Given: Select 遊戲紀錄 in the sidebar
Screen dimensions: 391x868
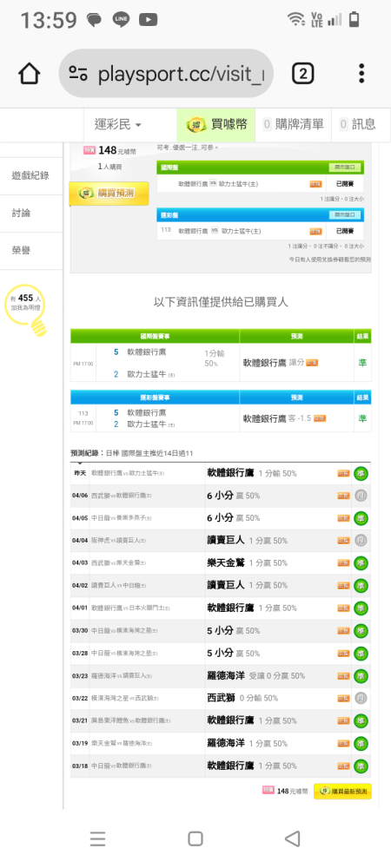Looking at the screenshot, I should click(x=31, y=175).
